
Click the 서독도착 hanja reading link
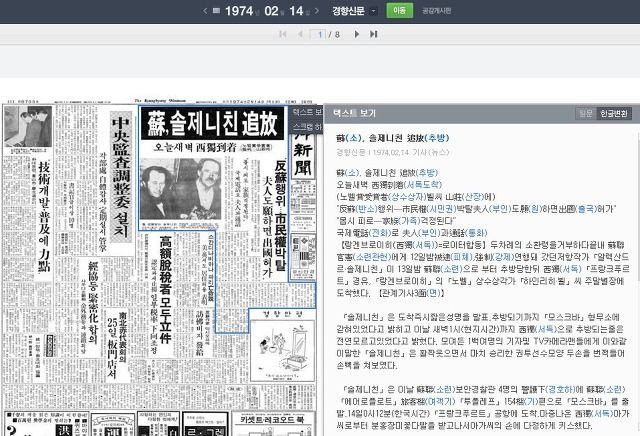(x=422, y=185)
